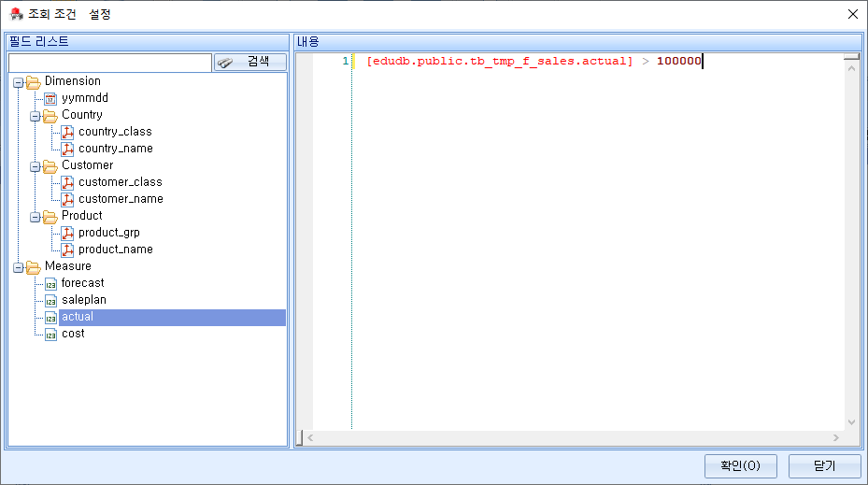Click line number 1 in editor gutter

pyautogui.click(x=346, y=61)
